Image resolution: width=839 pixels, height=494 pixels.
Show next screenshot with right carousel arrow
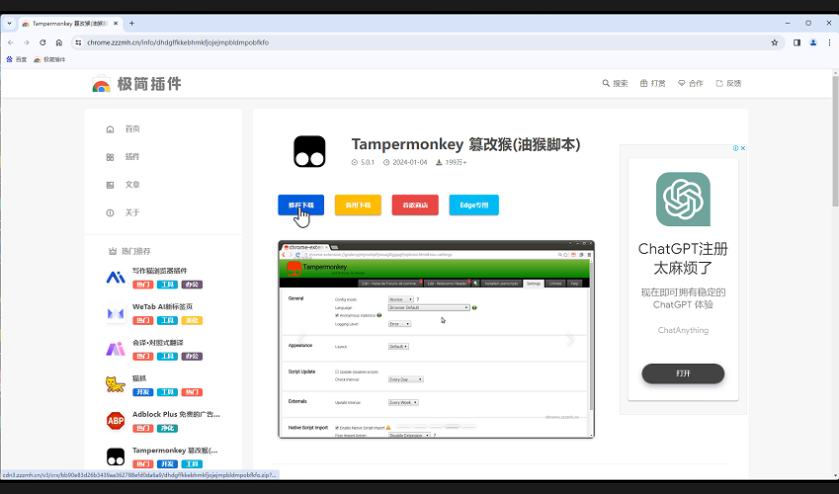pyautogui.click(x=570, y=339)
